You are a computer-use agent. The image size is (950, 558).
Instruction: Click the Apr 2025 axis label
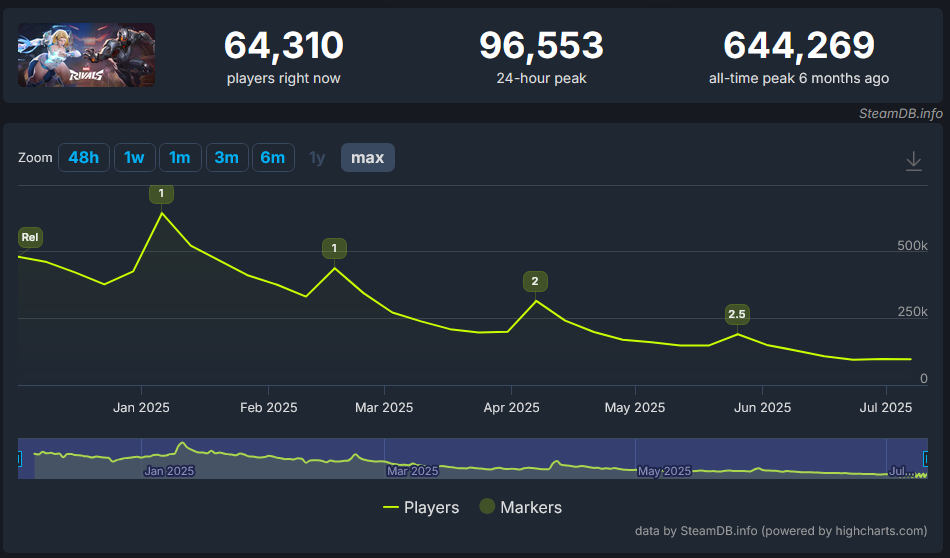coord(511,408)
